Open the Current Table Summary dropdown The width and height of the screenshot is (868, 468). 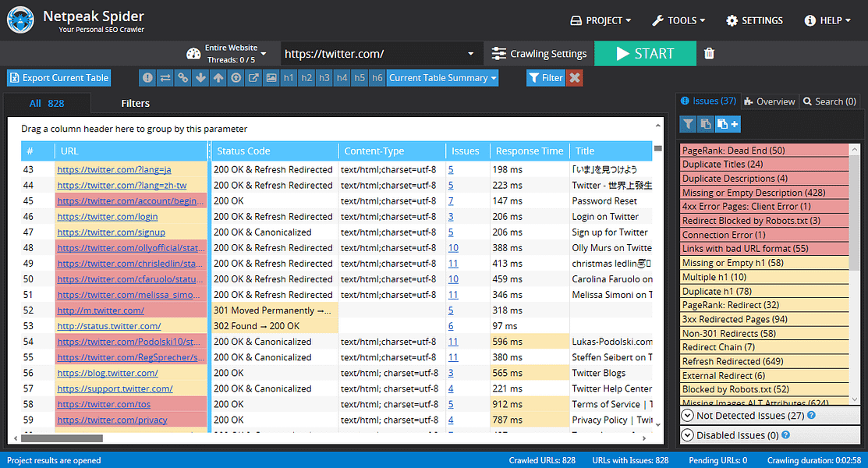point(442,78)
